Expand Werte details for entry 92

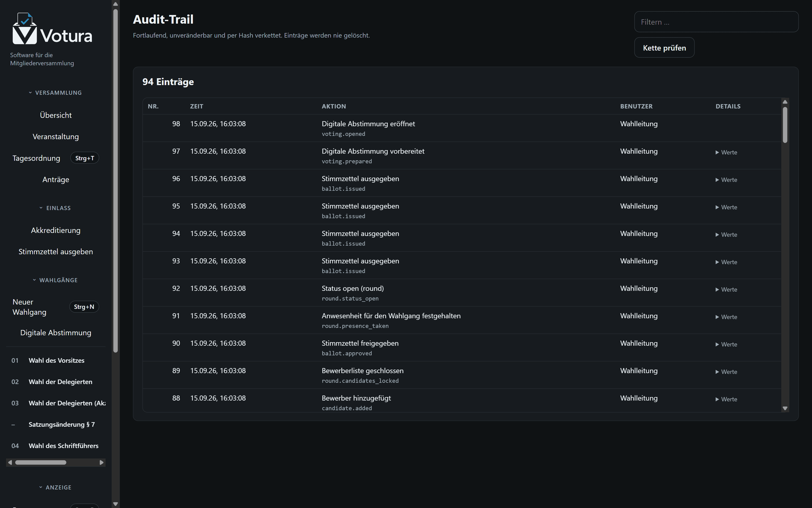coord(726,290)
